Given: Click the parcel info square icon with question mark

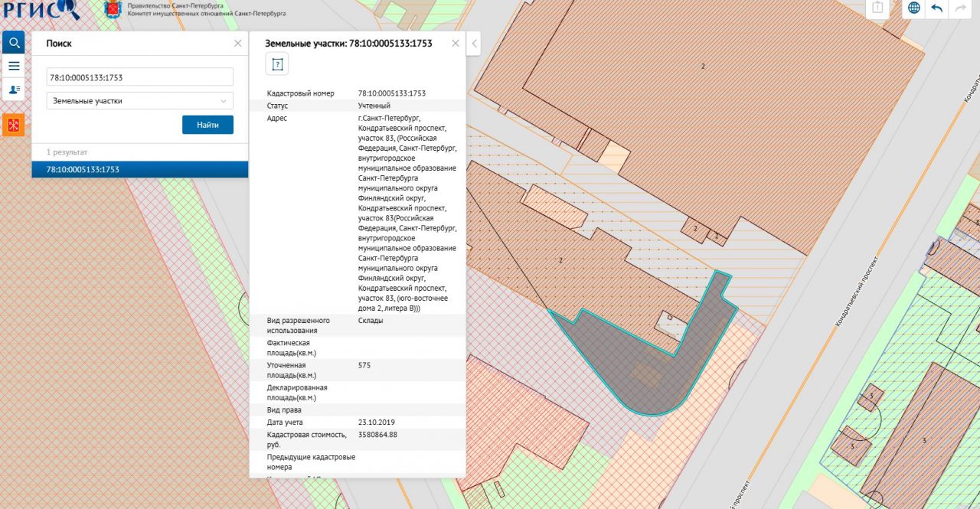Looking at the screenshot, I should click(277, 64).
